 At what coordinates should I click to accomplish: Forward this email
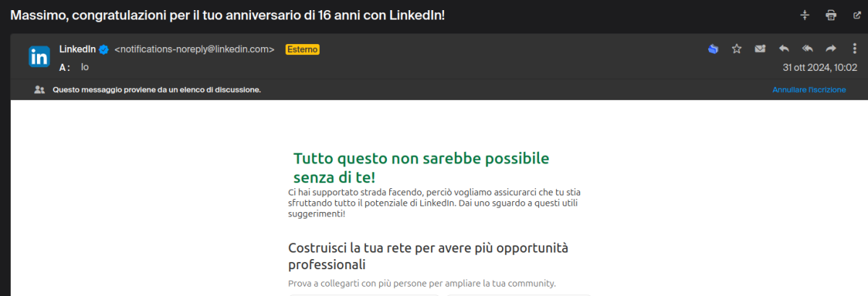[830, 49]
